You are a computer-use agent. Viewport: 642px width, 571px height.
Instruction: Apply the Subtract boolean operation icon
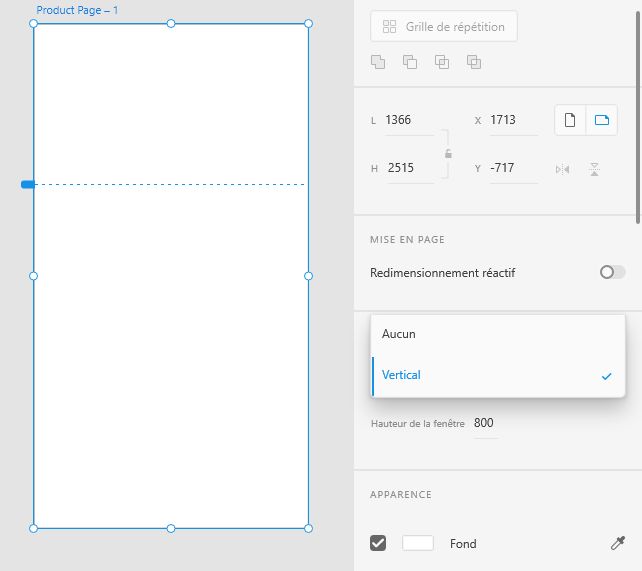click(410, 62)
